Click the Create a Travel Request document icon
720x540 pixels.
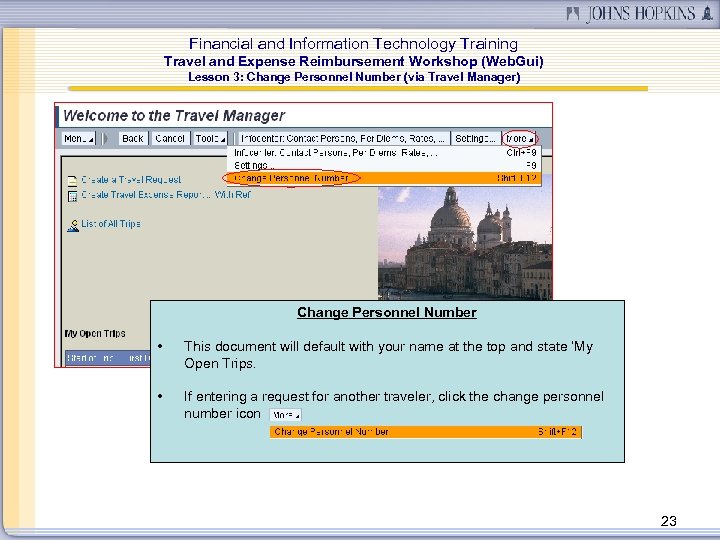(x=72, y=180)
